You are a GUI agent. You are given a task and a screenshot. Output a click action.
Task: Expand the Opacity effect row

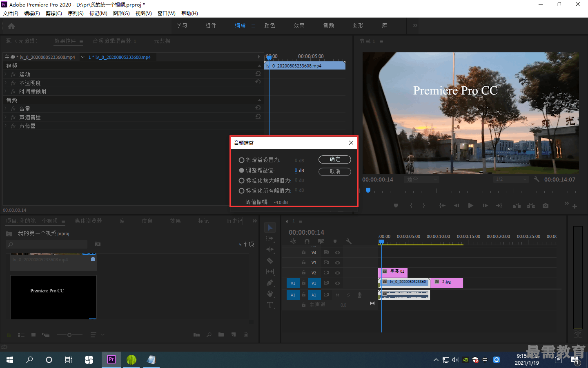(x=6, y=83)
